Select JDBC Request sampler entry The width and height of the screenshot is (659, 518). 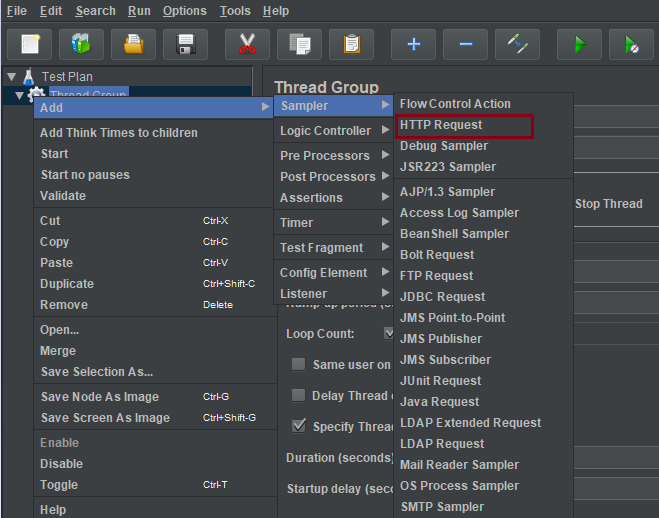[x=442, y=297]
